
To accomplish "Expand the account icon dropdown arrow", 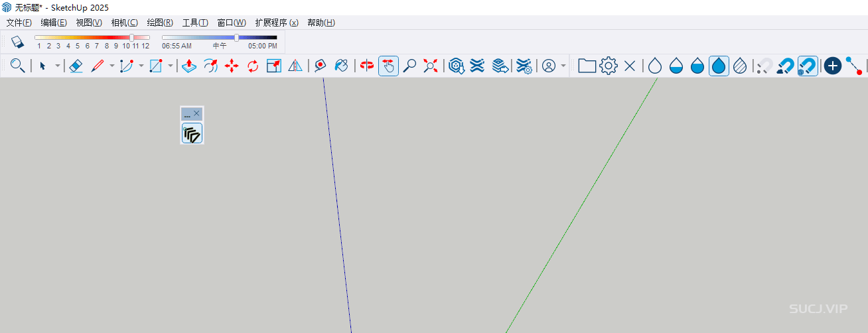I will 563,66.
